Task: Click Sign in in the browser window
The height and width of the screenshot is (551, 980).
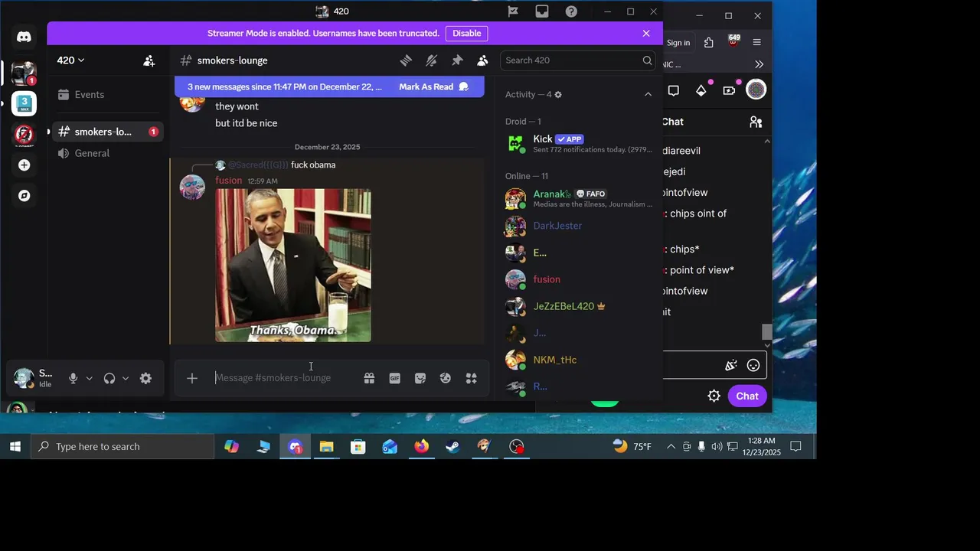Action: (678, 43)
